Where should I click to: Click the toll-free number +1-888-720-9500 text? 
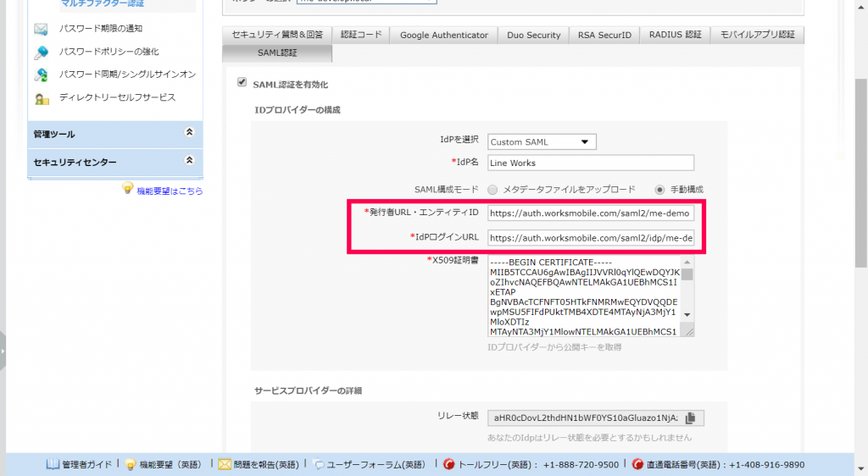[581, 465]
